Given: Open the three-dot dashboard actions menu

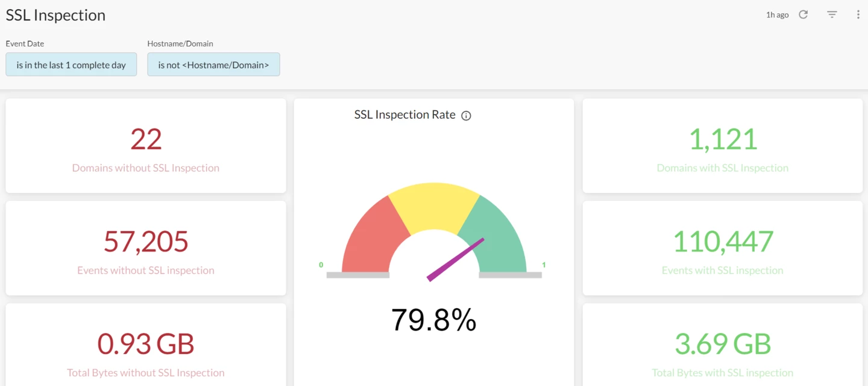Looking at the screenshot, I should tap(858, 14).
